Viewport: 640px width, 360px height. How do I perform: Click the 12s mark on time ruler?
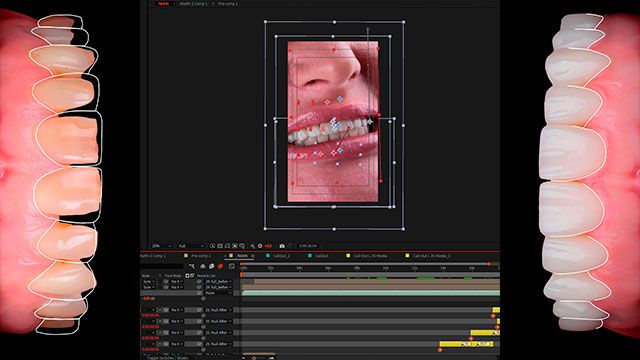click(x=414, y=268)
